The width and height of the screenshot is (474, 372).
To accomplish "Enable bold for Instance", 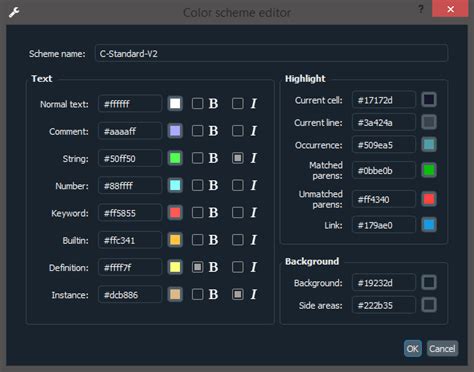I will [x=198, y=295].
